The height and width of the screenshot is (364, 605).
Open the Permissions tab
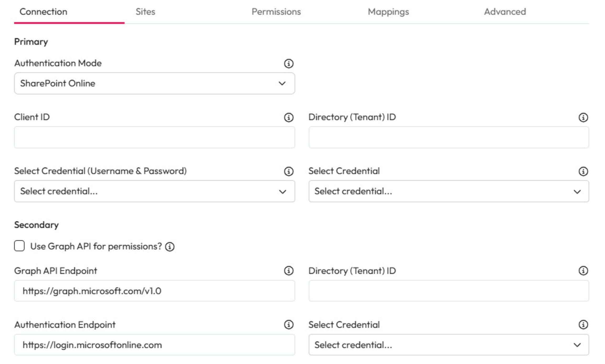pyautogui.click(x=276, y=12)
